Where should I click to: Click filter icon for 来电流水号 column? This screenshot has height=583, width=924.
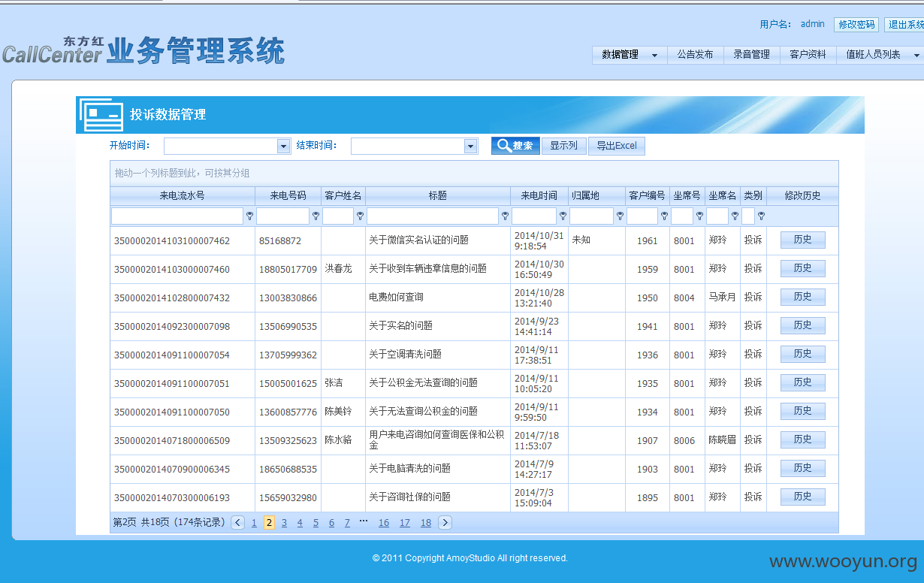tap(249, 216)
